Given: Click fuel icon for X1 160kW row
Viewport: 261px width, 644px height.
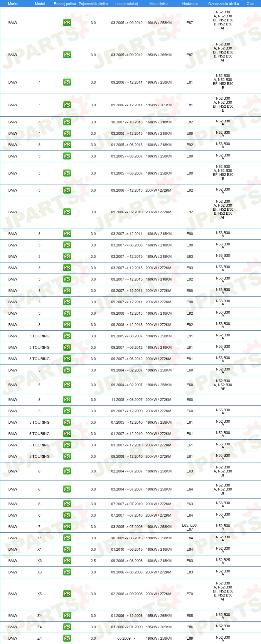Looking at the screenshot, I should point(67,549).
